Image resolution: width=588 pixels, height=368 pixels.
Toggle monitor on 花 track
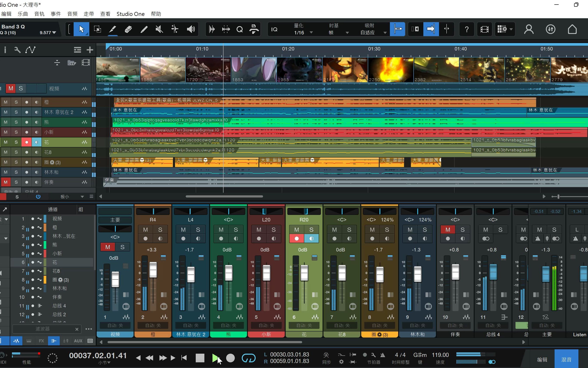tap(36, 142)
